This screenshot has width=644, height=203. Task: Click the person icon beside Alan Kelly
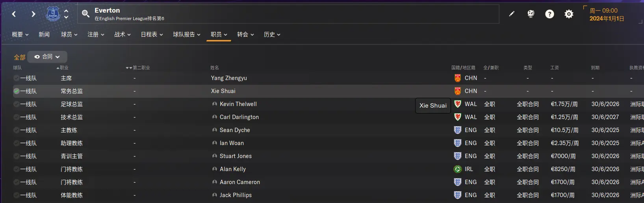point(215,169)
